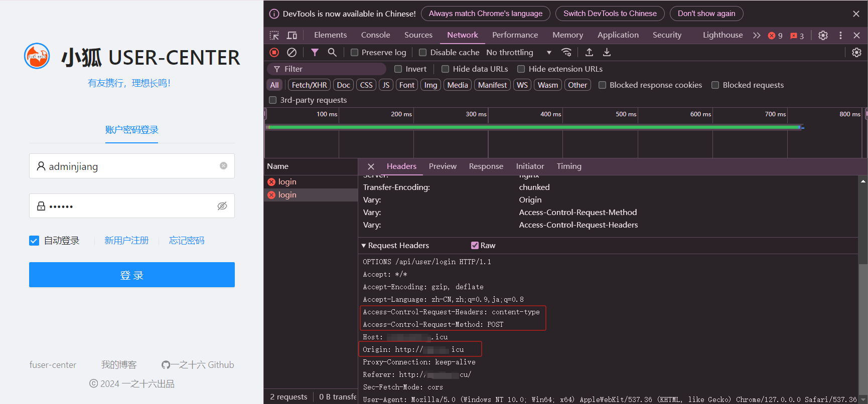Click the 100 ms timeline marker
This screenshot has width=868, height=404.
pos(327,114)
